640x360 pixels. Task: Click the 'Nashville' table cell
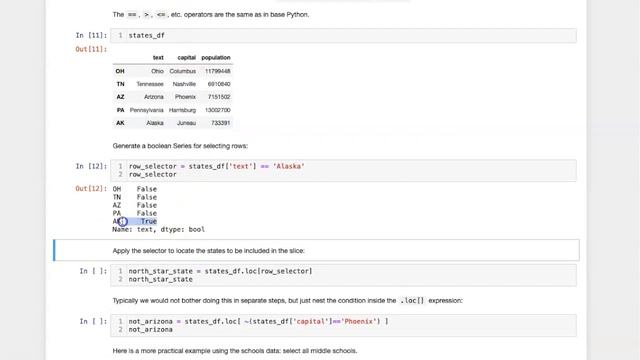pyautogui.click(x=184, y=84)
